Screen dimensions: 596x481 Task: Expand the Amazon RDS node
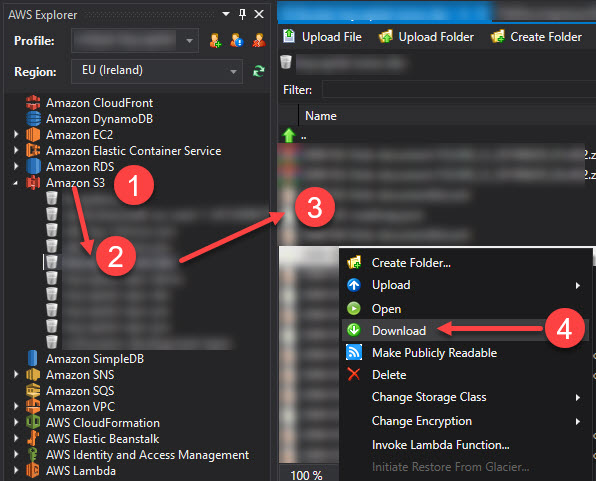click(x=16, y=166)
